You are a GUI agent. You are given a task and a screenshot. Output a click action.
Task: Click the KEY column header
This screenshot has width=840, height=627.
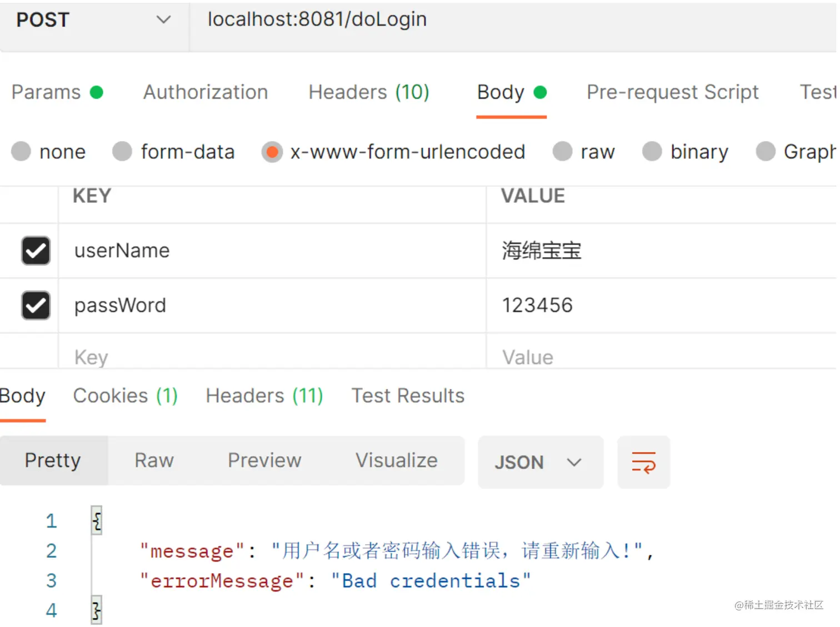pyautogui.click(x=92, y=196)
